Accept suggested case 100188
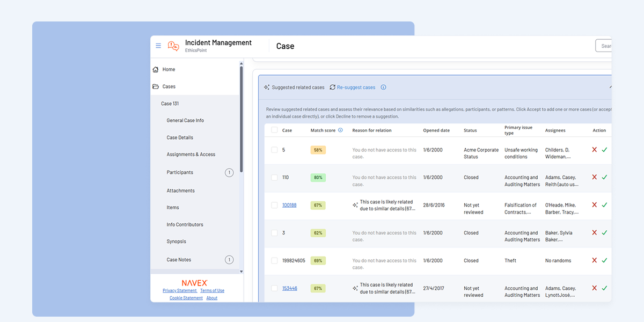Image resolution: width=644 pixels, height=322 pixels. point(604,205)
